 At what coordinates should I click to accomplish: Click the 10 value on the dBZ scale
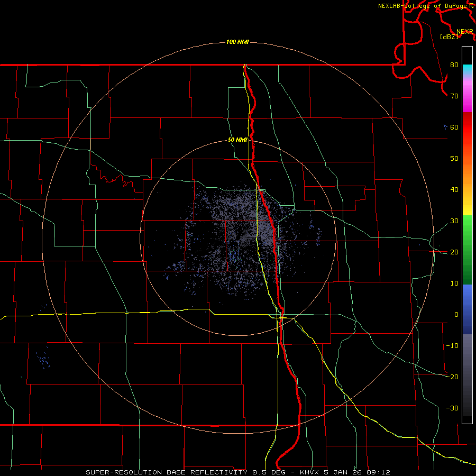point(454,283)
